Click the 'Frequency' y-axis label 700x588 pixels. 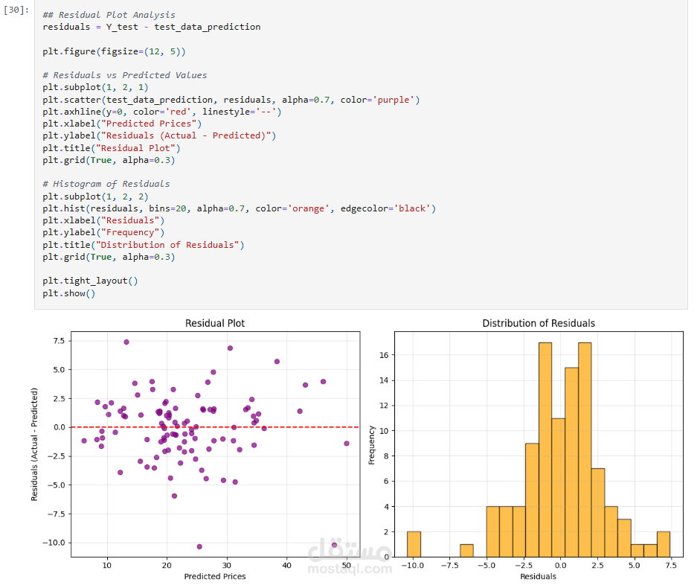371,445
